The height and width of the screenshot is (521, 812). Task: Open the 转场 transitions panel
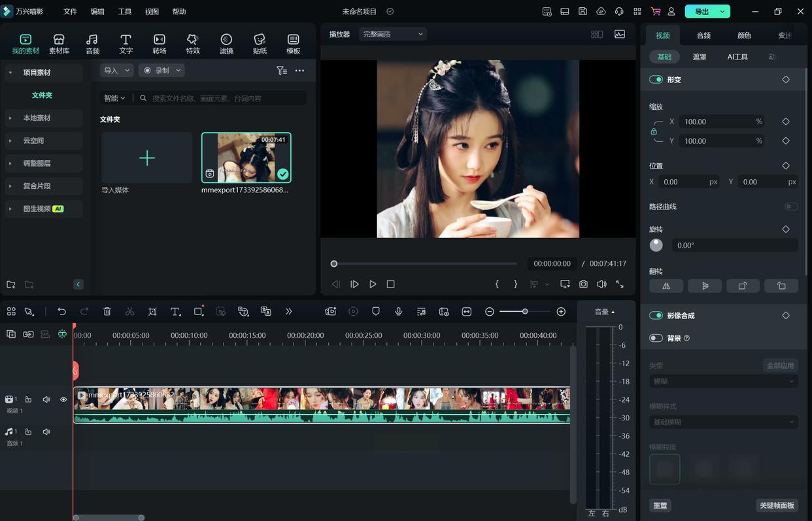pyautogui.click(x=159, y=44)
